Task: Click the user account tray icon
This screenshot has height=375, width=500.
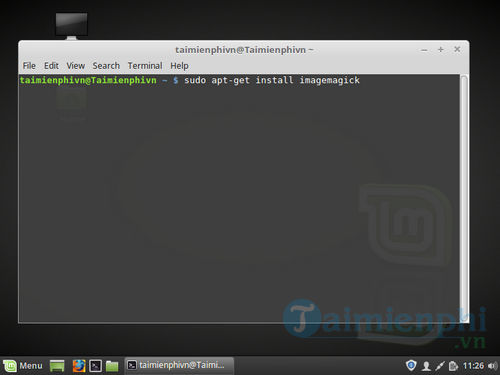Action: (x=426, y=366)
